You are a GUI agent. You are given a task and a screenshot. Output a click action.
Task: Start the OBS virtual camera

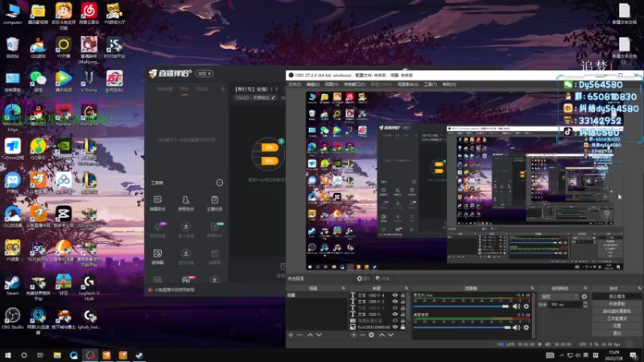[x=617, y=311]
